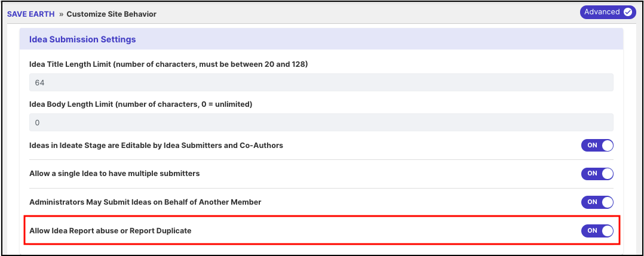Toggle the Advanced mode button
The image size is (644, 256).
coord(608,12)
